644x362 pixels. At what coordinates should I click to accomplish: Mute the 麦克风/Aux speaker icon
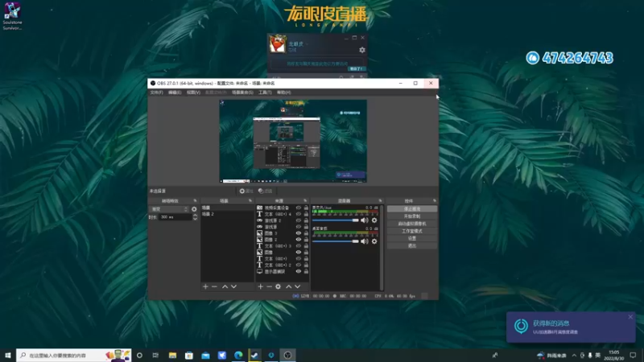point(365,220)
